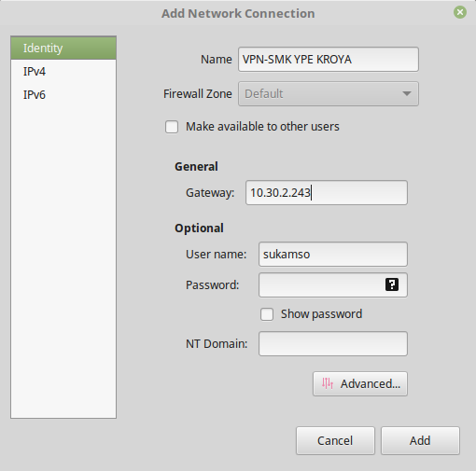Switch to the IPv4 section
476x471 pixels.
(63, 72)
